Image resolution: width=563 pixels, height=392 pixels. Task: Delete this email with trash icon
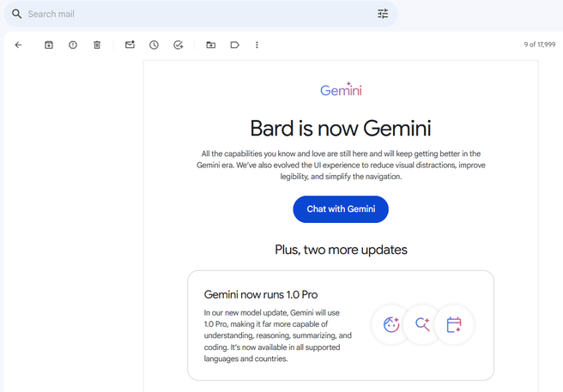(x=97, y=45)
